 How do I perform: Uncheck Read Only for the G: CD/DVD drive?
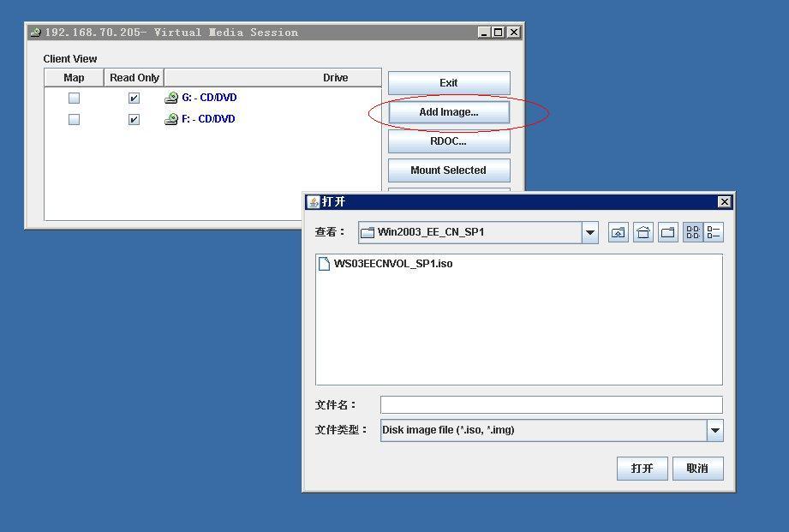tap(134, 97)
